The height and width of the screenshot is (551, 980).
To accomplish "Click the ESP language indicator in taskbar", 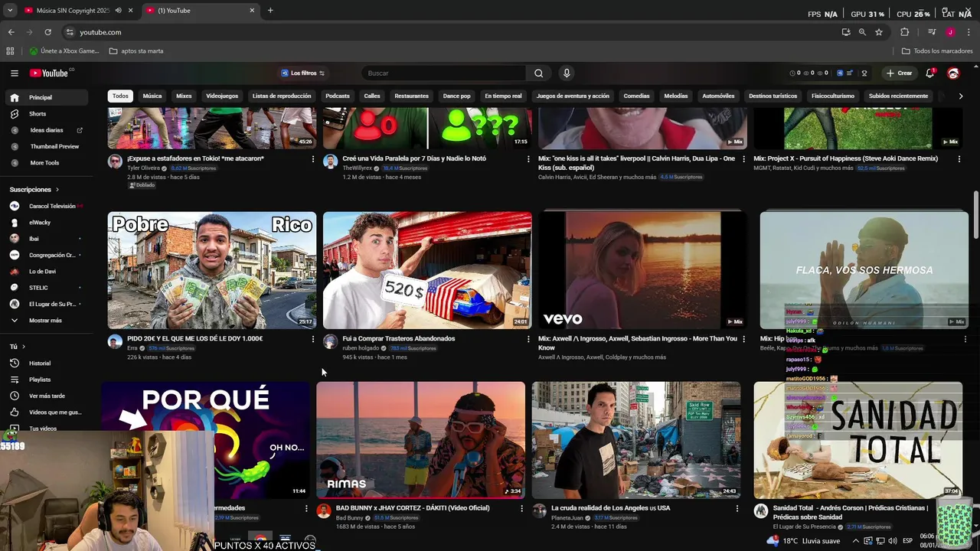I will (x=907, y=541).
